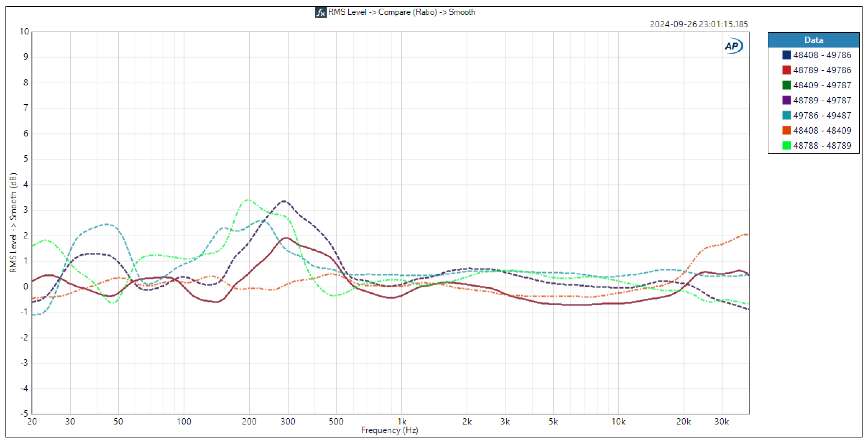Click purple swatch for 48789 - 49787
868x444 pixels.
(786, 100)
